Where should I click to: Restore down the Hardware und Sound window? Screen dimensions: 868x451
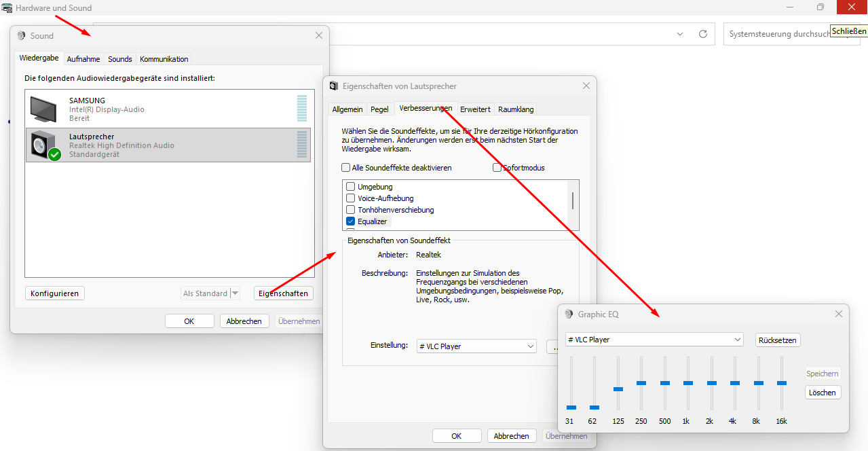point(820,7)
